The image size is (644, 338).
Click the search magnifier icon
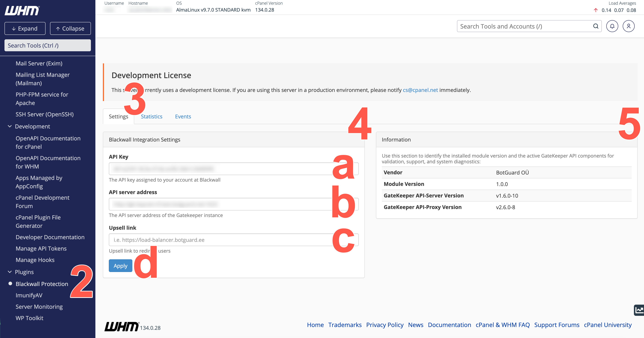(x=596, y=26)
